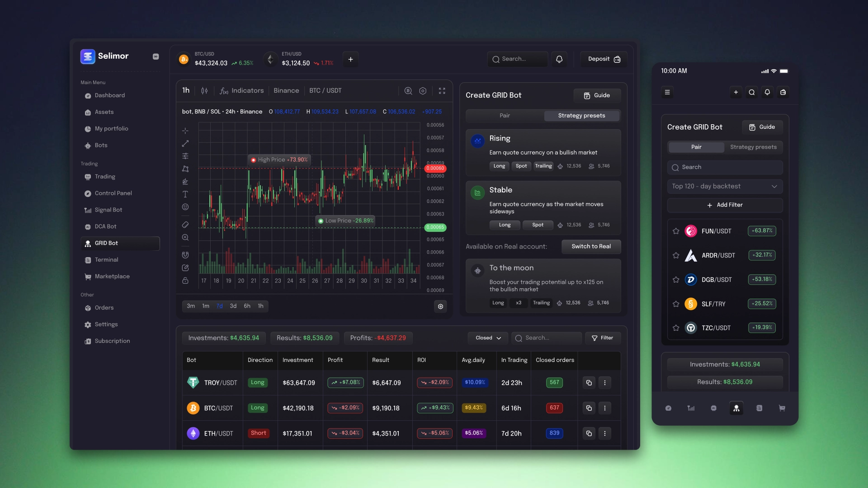The image size is (868, 488).
Task: Open the trend line drawing tool
Action: pos(185,143)
